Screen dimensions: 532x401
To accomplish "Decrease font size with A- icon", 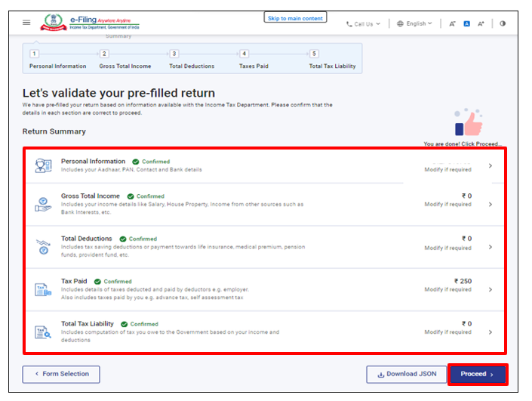I will coord(452,23).
